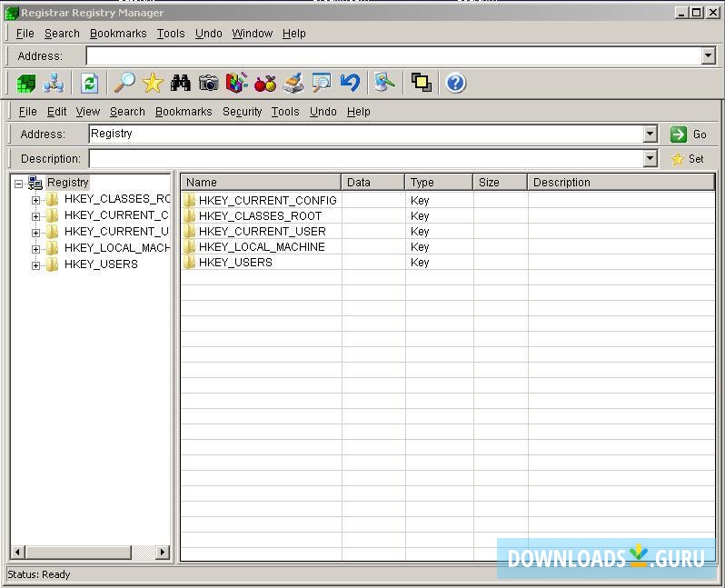The image size is (725, 588).
Task: Click the green Go arrow icon
Action: [679, 135]
